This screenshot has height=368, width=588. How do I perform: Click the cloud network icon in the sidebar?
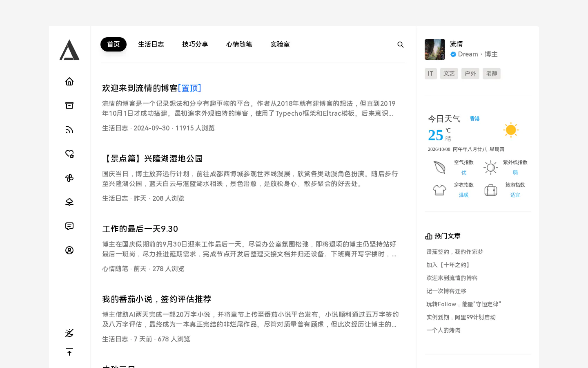coord(69,202)
